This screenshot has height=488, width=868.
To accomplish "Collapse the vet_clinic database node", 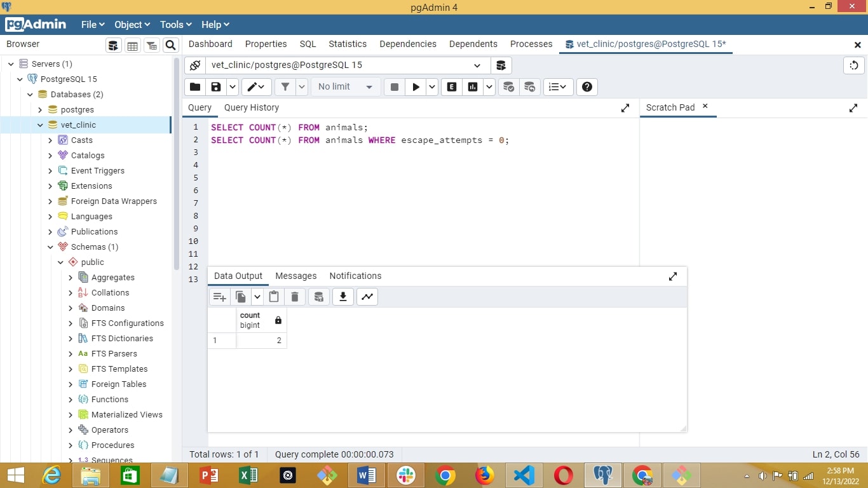I will (40, 125).
